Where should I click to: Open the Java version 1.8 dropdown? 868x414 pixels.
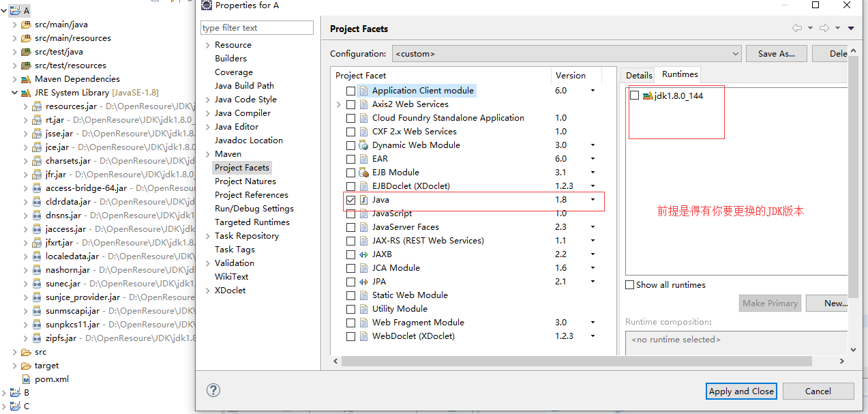point(593,200)
